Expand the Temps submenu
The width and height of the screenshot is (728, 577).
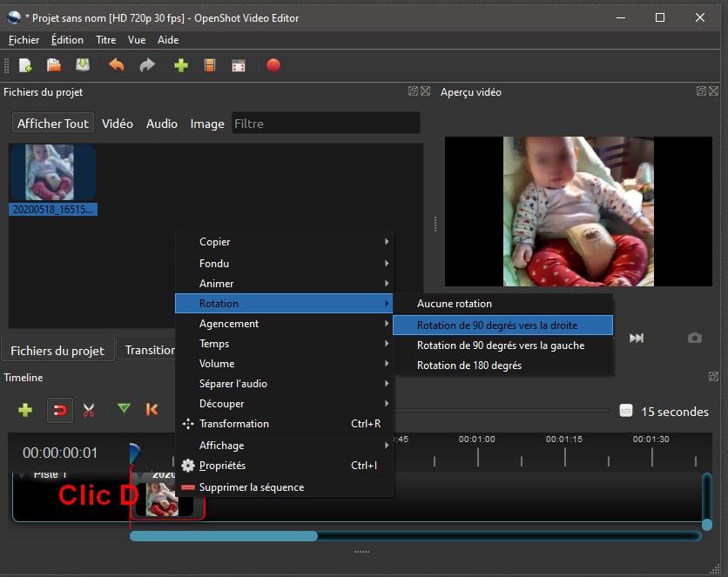[x=284, y=343]
